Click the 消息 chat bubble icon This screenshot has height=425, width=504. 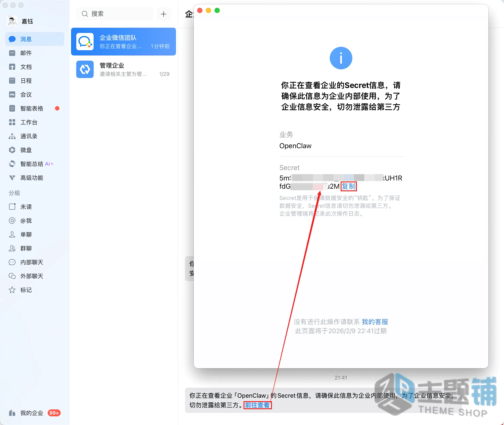pyautogui.click(x=12, y=39)
